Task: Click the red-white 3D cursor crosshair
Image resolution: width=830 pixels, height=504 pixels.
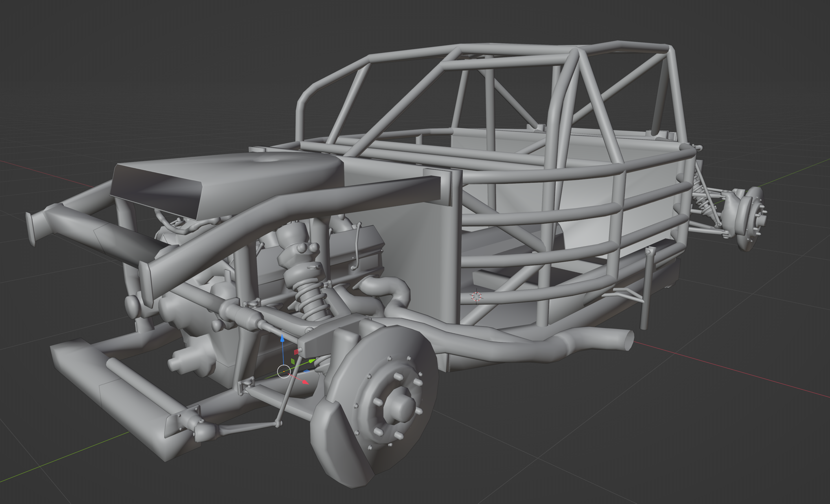Action: point(476,296)
